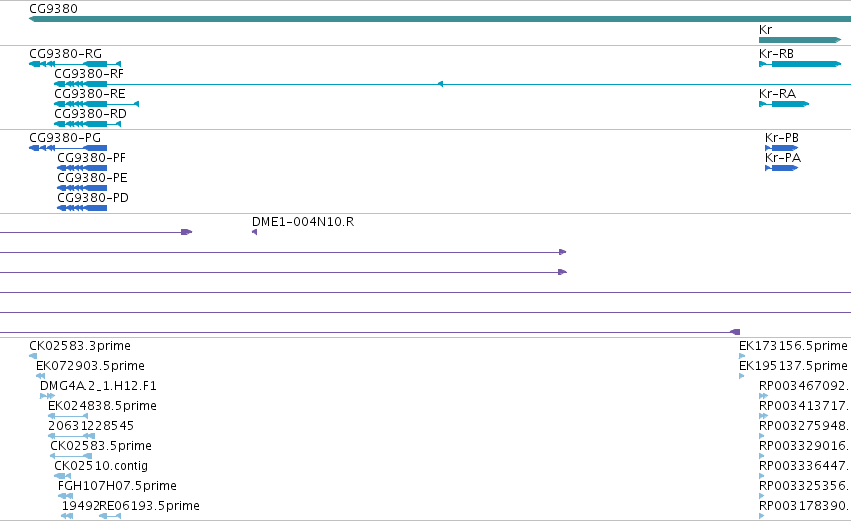The image size is (851, 521).
Task: Click the Kr gene label
Action: [x=765, y=29]
